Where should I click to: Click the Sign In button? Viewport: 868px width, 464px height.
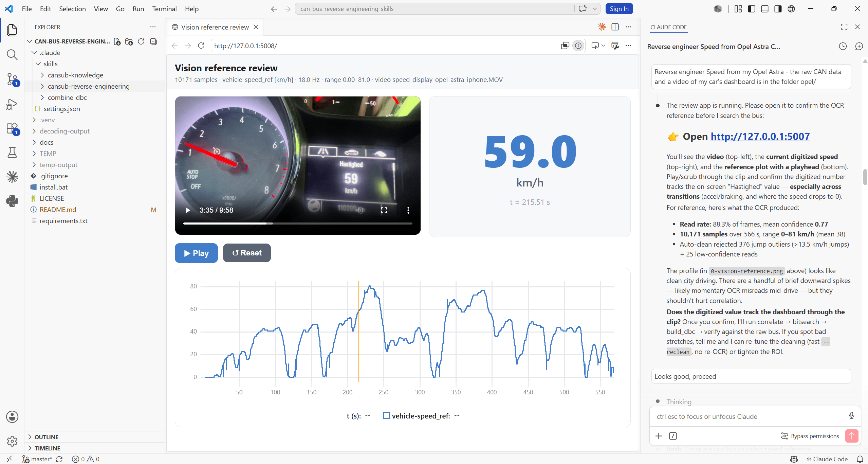(x=619, y=9)
